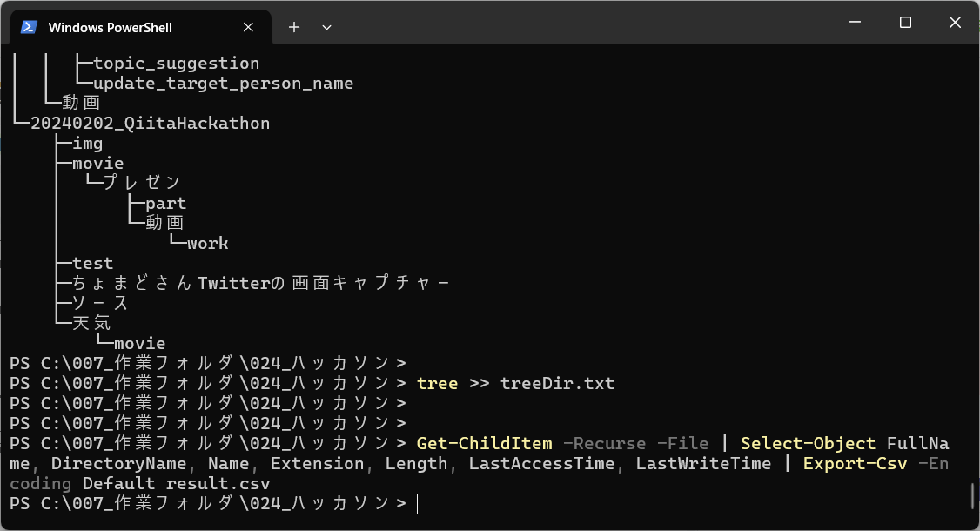Image resolution: width=980 pixels, height=531 pixels.
Task: Click the Select-Object keyword in the command
Action: pos(808,443)
